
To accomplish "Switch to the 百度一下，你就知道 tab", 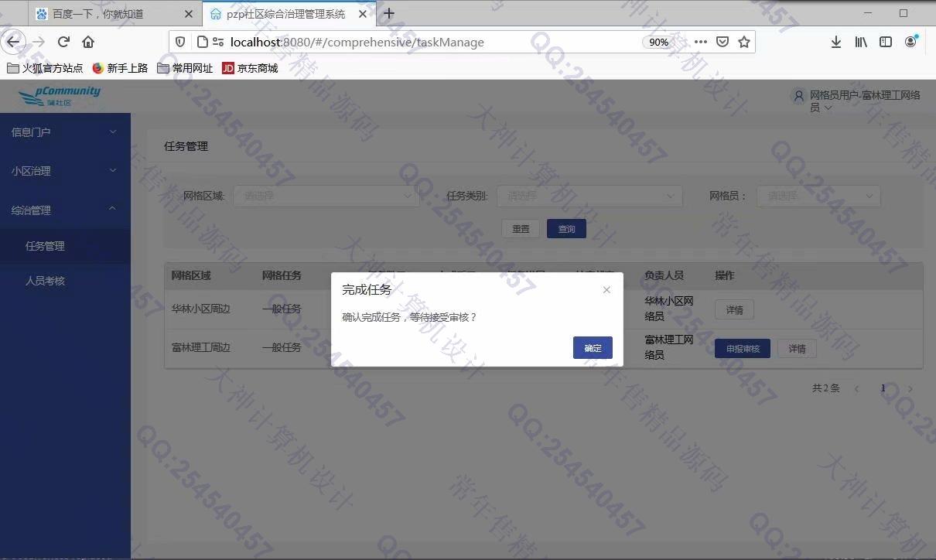I will (114, 14).
